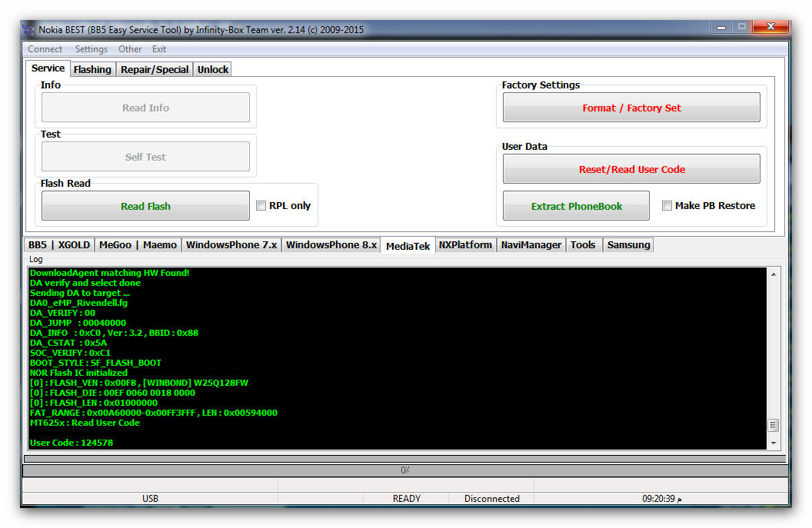The width and height of the screenshot is (812, 528).
Task: Click the log scrollbar thumb
Action: click(x=774, y=425)
